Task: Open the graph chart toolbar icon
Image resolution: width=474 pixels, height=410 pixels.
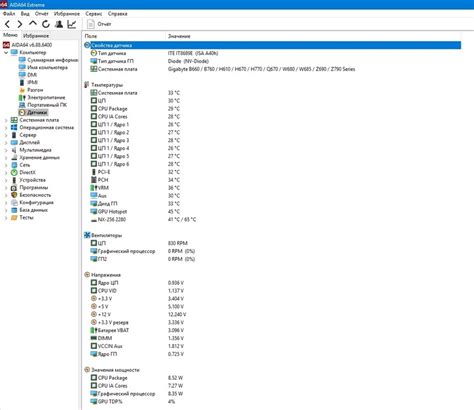Action: point(72,24)
